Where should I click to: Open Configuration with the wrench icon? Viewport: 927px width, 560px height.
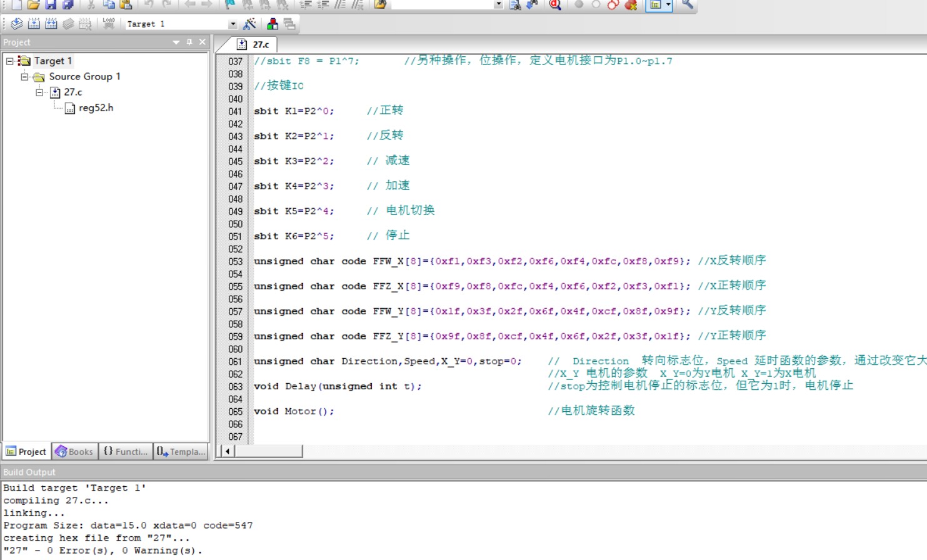(688, 4)
